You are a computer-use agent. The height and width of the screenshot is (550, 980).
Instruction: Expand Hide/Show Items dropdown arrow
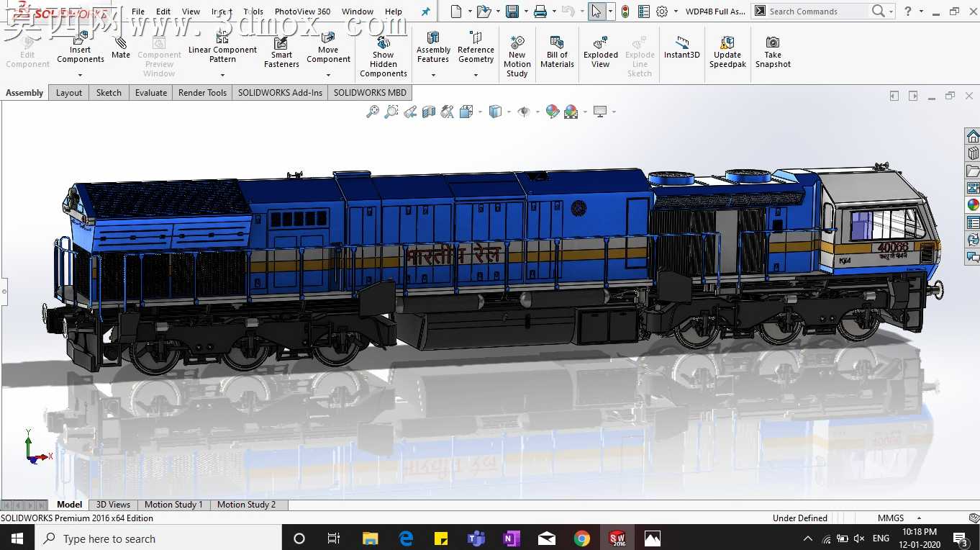coord(537,112)
